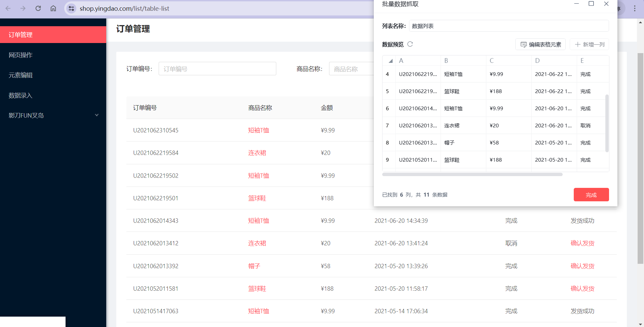This screenshot has height=327, width=644.
Task: Go to browser home page icon
Action: pyautogui.click(x=53, y=8)
